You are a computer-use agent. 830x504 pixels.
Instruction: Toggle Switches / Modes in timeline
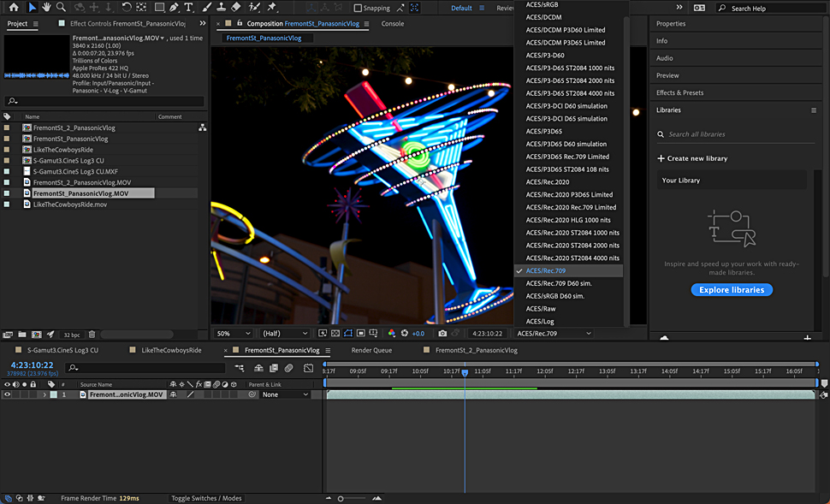[x=206, y=498]
